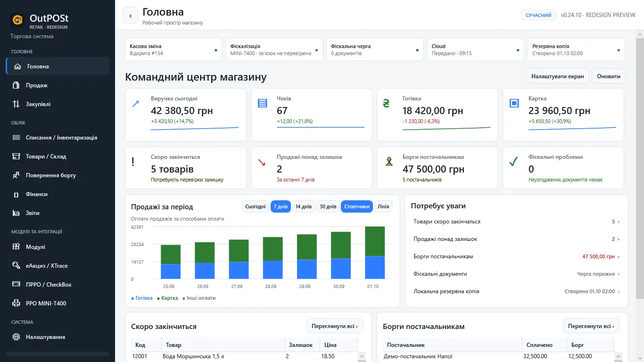The height and width of the screenshot is (362, 644).
Task: Select the Сьогодні period toggle
Action: click(256, 206)
